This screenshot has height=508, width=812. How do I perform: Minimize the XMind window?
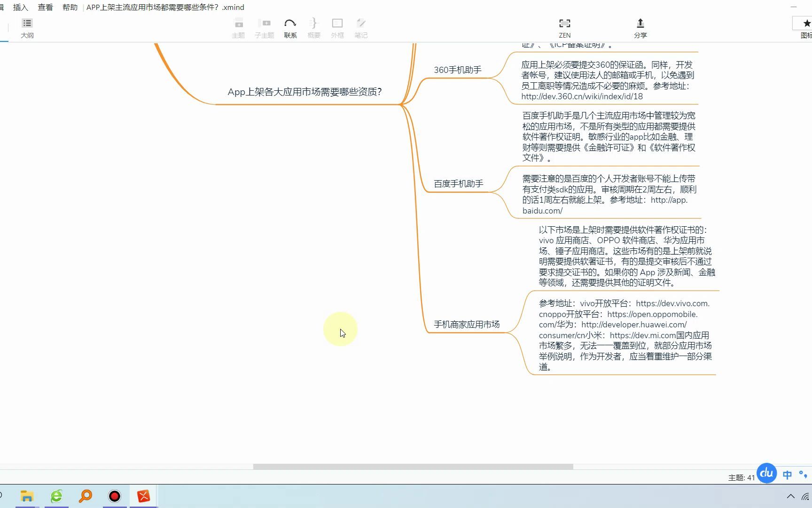(794, 7)
